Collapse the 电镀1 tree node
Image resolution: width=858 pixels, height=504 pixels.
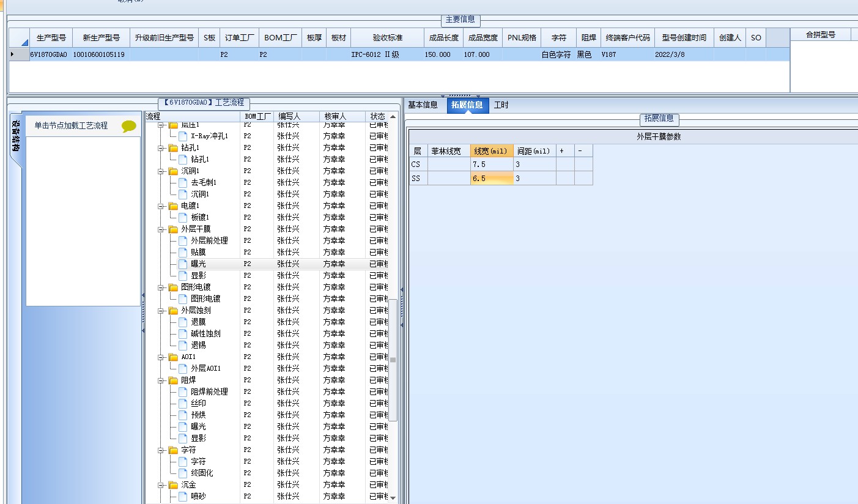161,206
